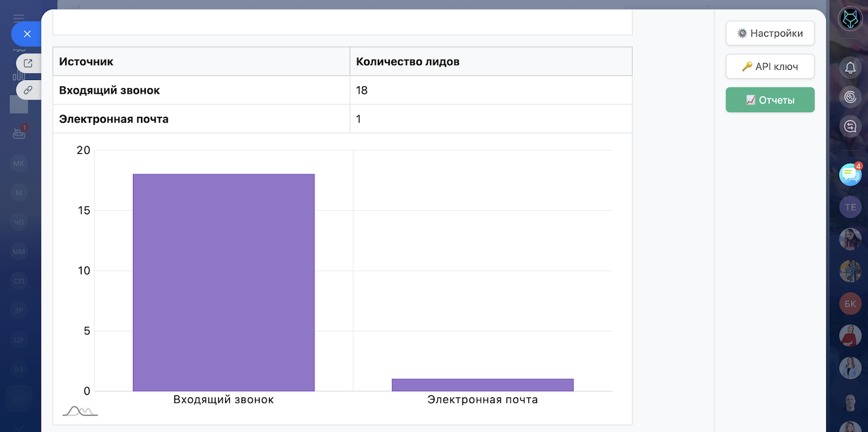Select the Входящий звонок table row label
868x432 pixels.
(x=110, y=90)
